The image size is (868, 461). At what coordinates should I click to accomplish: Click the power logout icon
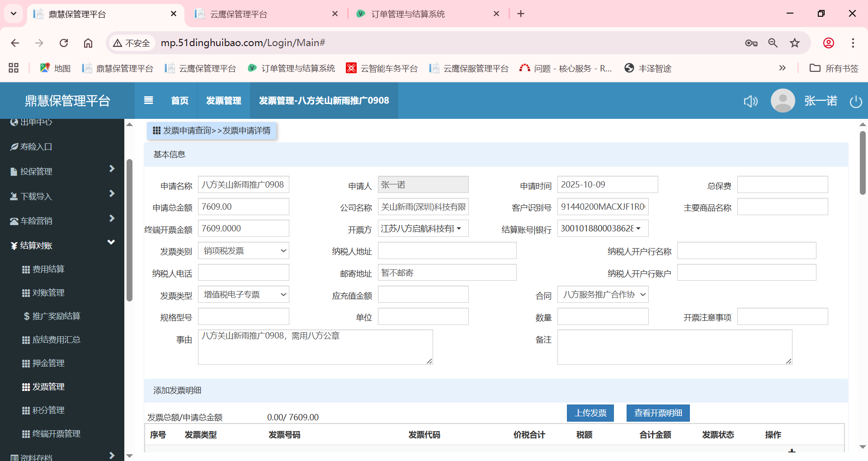coord(855,101)
